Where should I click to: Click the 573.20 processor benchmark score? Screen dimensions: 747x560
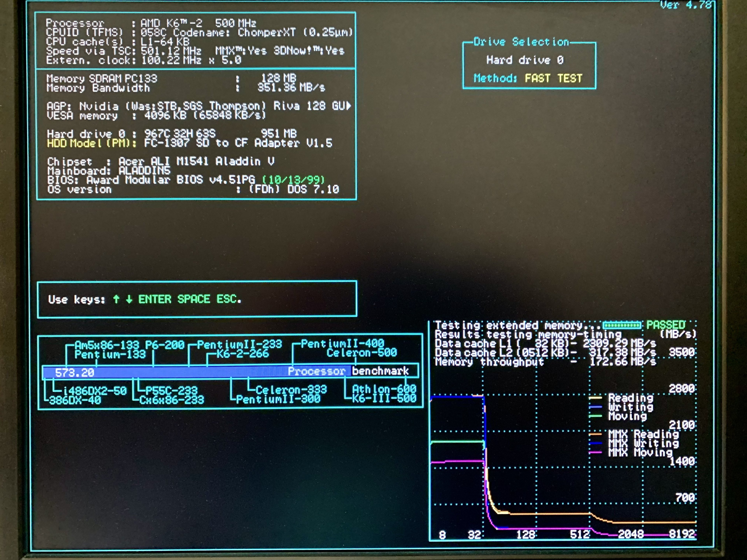click(75, 373)
